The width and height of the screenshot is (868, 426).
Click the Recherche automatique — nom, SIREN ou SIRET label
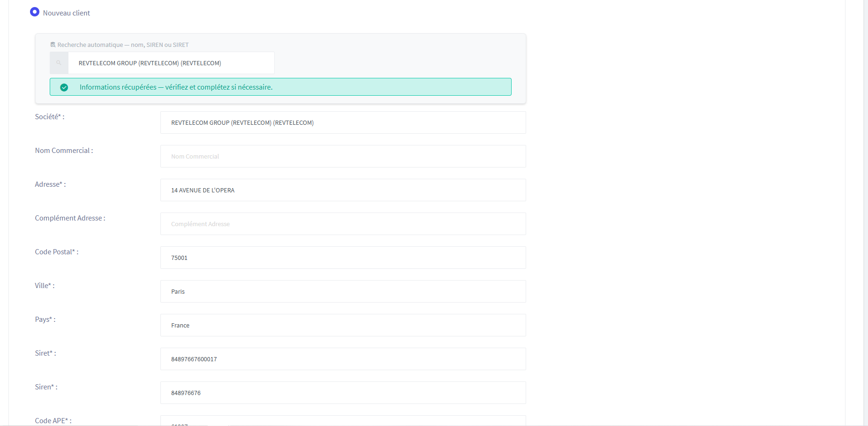123,45
